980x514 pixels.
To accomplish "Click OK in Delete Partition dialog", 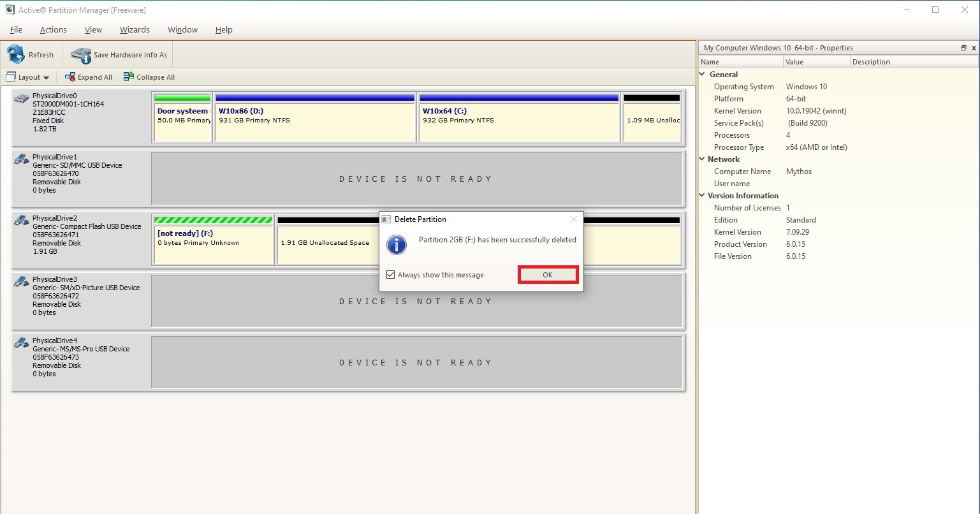I will tap(548, 275).
